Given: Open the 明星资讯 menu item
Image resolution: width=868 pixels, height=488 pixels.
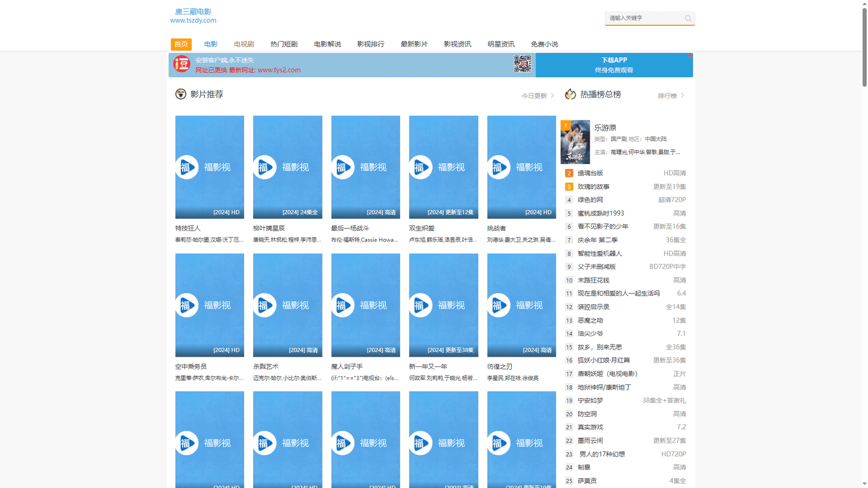Looking at the screenshot, I should click(x=501, y=44).
